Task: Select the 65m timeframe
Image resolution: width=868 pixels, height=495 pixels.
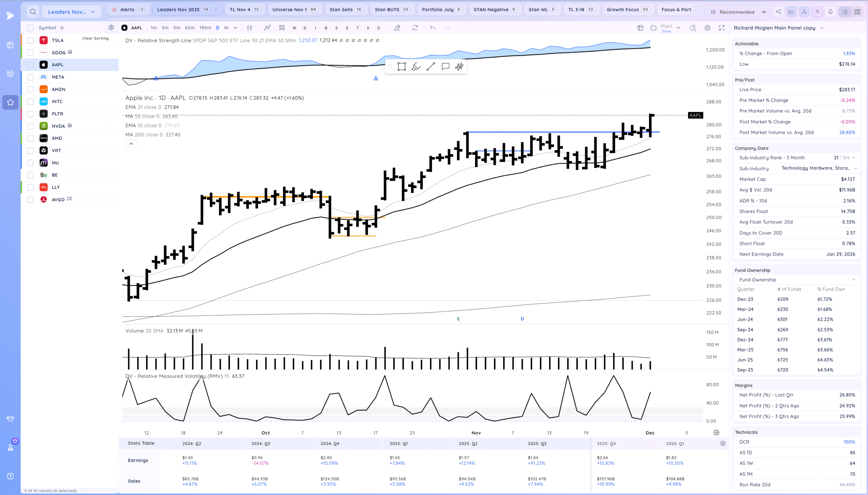Action: (190, 28)
